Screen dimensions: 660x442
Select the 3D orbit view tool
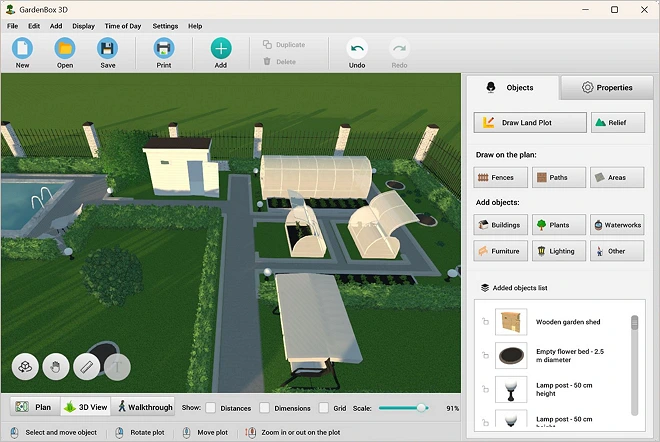[25, 367]
